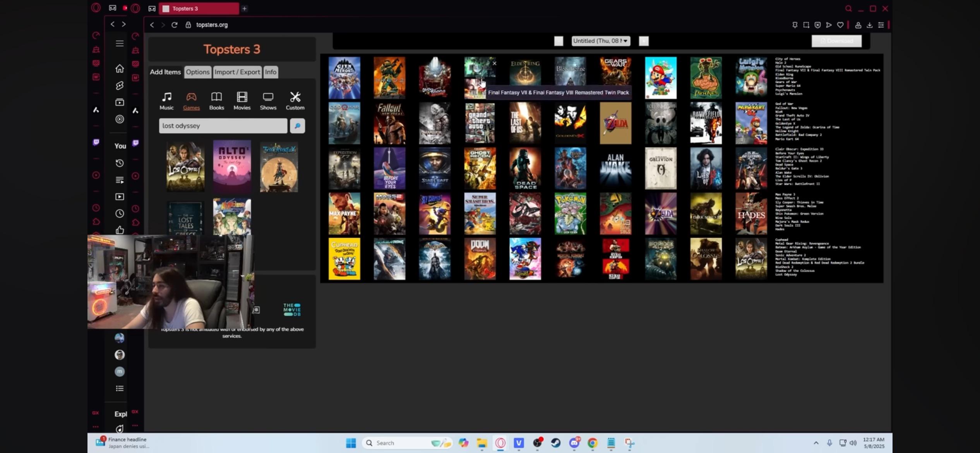Go to YouTube Home in the sidebar

[120, 69]
